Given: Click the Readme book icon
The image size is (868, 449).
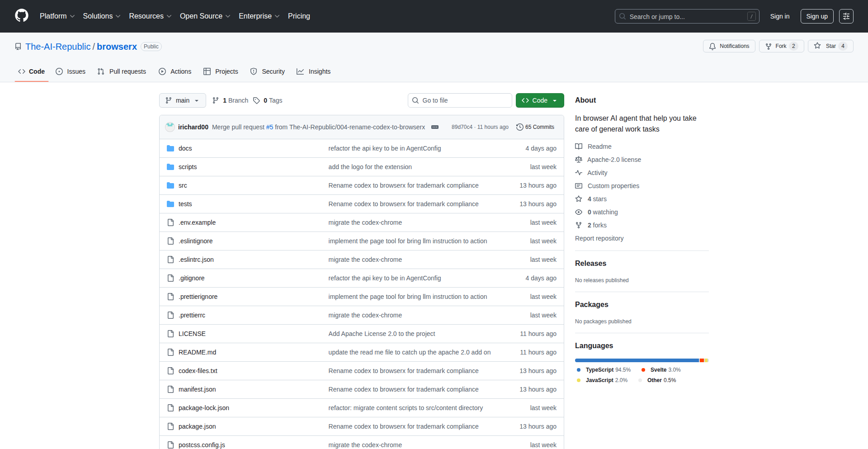Looking at the screenshot, I should (x=579, y=146).
